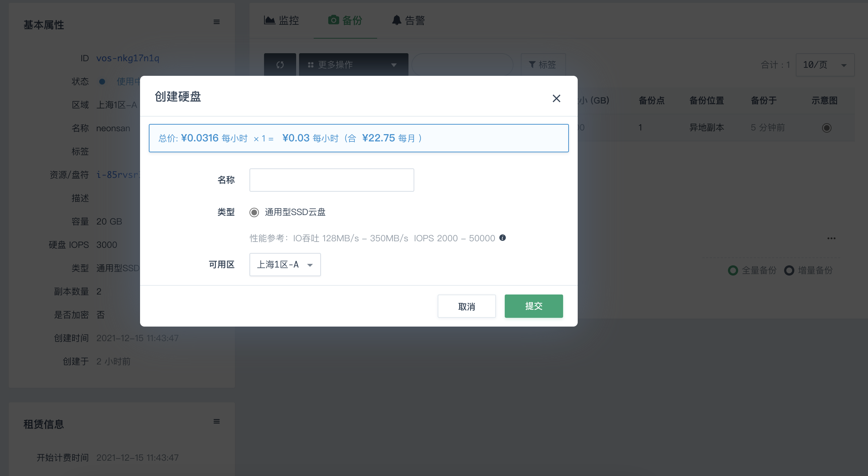868x476 pixels.
Task: Submit with the 提交 button
Action: pos(534,306)
